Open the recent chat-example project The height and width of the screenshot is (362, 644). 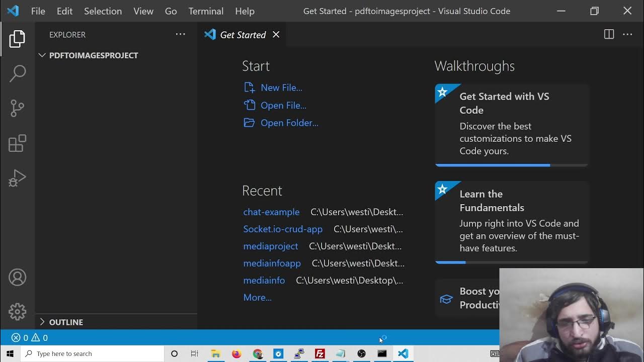(x=271, y=212)
